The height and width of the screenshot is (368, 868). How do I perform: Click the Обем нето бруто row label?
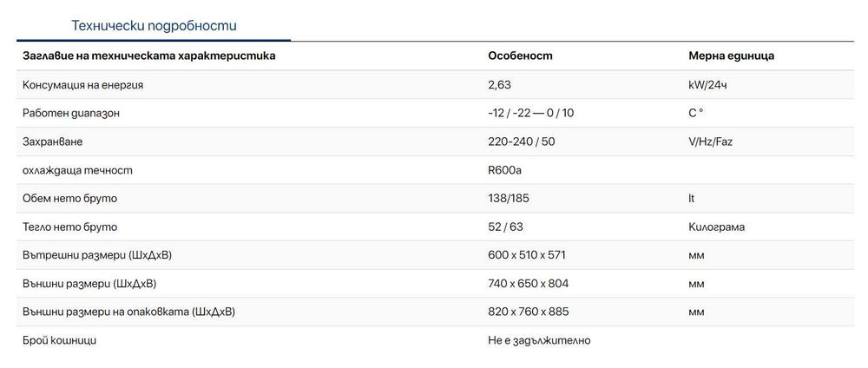pyautogui.click(x=69, y=199)
